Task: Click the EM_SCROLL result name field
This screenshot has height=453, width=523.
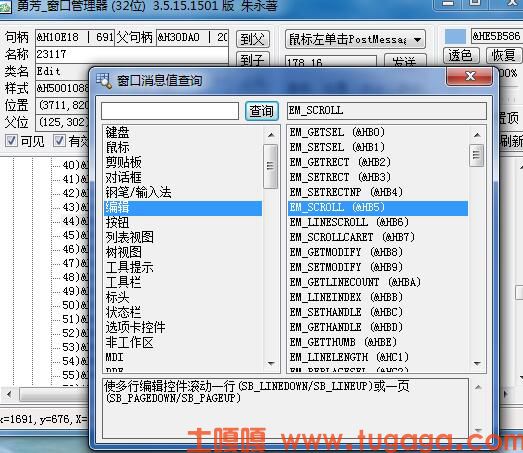Action: 387,111
